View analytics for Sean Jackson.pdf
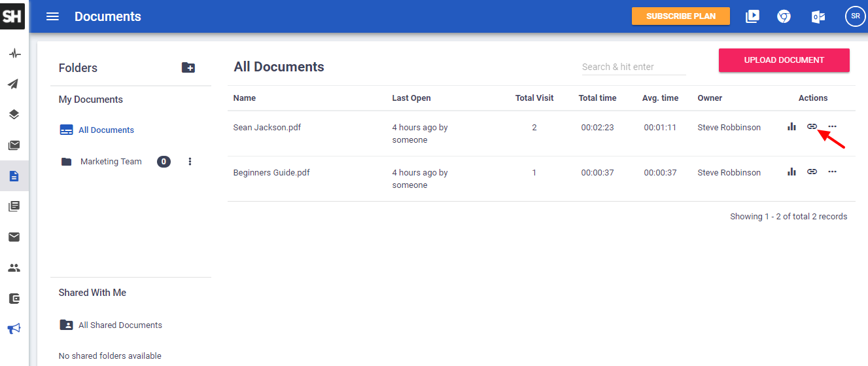This screenshot has width=868, height=366. coord(791,127)
